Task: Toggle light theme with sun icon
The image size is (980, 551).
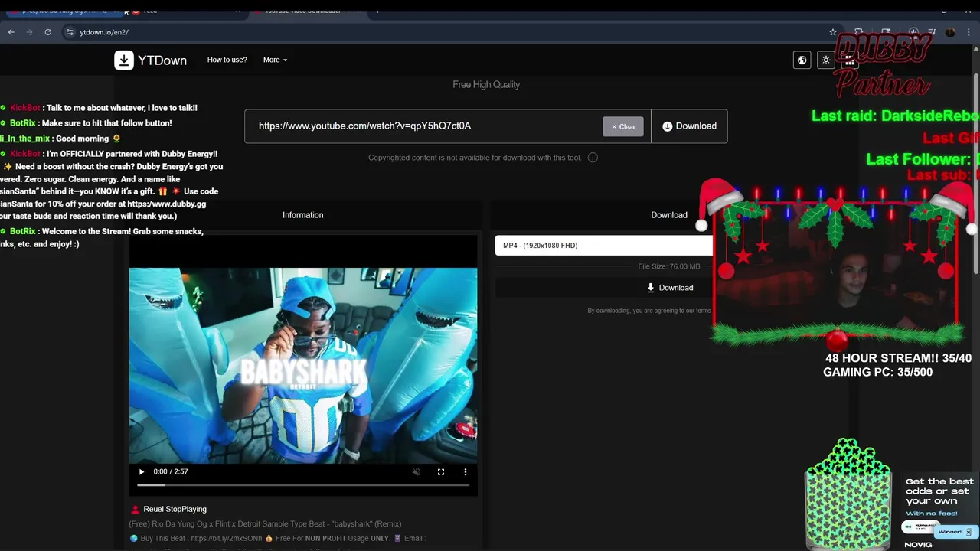Action: pyautogui.click(x=825, y=60)
